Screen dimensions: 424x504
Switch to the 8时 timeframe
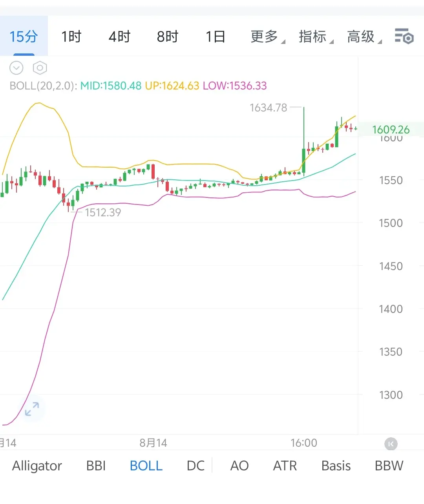click(x=168, y=37)
